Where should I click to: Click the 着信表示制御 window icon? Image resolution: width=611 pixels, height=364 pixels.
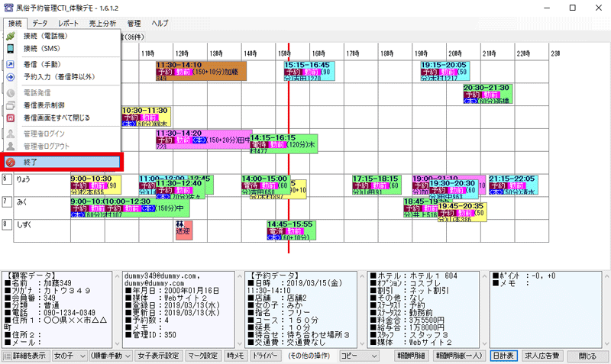(11, 105)
